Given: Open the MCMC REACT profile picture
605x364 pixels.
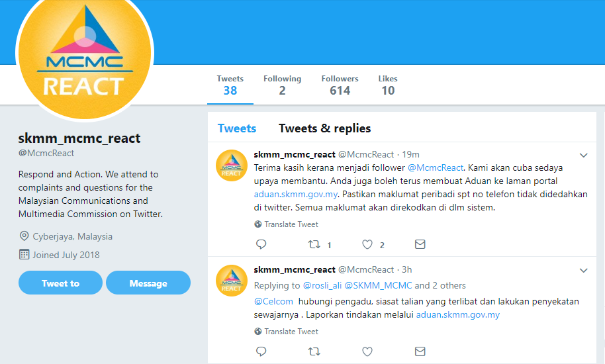Looking at the screenshot, I should 84,56.
